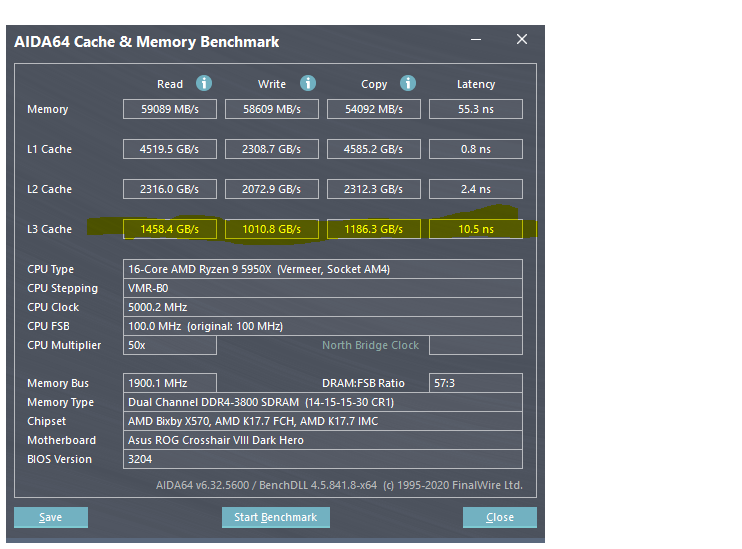Click the window title AIDA64 Cache & Memory Benchmark

pos(147,42)
